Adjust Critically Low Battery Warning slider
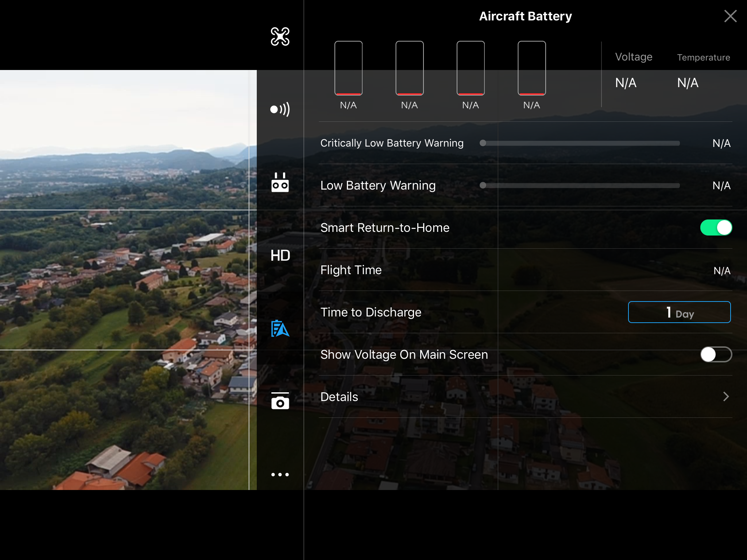This screenshot has width=747, height=560. pyautogui.click(x=580, y=143)
